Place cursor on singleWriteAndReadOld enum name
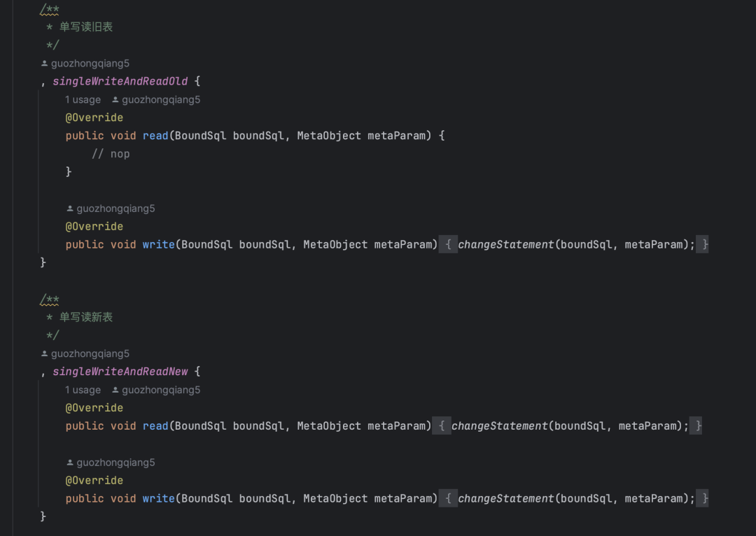 120,81
